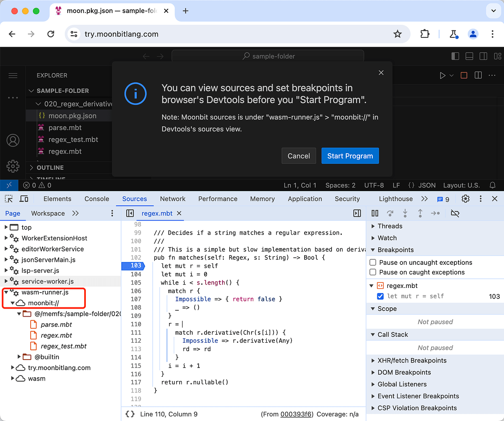Click the DevTools inspect element picker icon
Viewport: 504px width, 421px height.
coord(9,199)
